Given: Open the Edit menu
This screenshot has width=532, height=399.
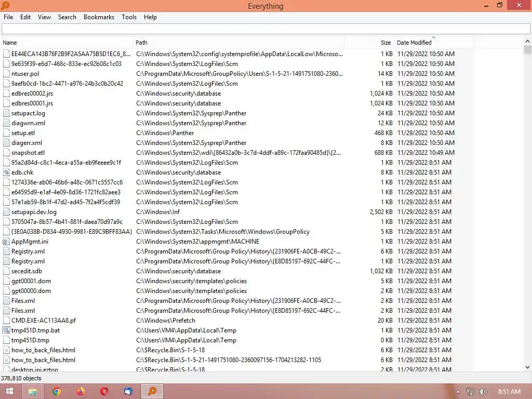Looking at the screenshot, I should (25, 17).
